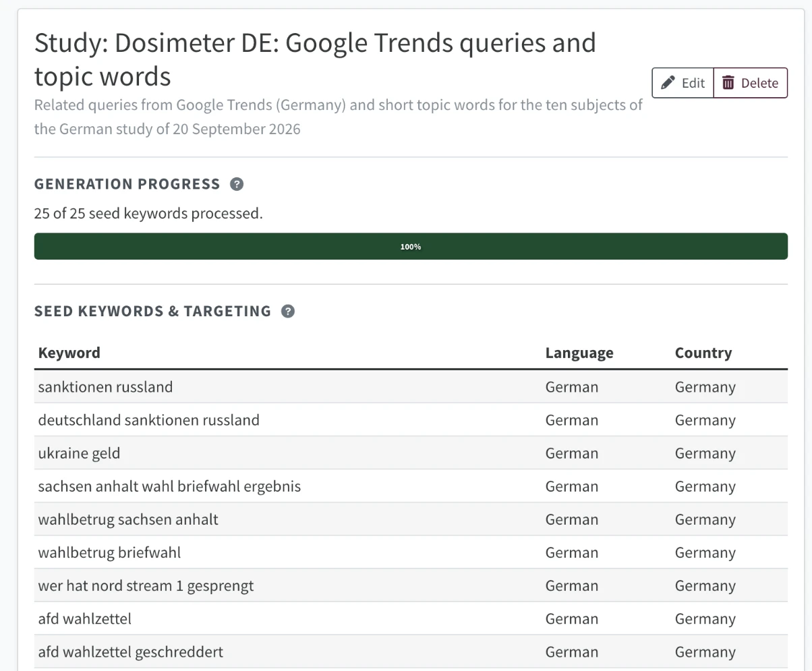Screen dimensions: 812x671
Task: Click the Keyword column header
Action: coord(69,353)
